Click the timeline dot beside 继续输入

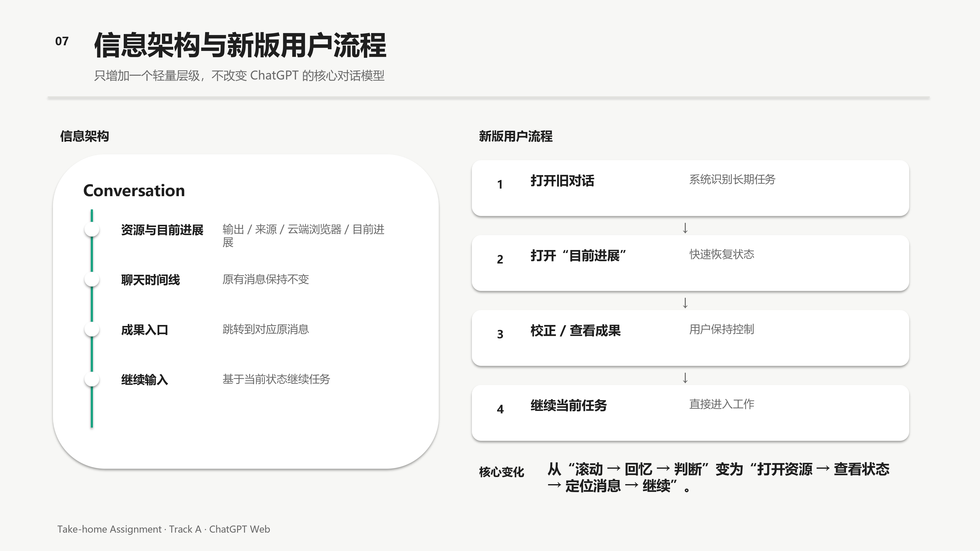[92, 379]
